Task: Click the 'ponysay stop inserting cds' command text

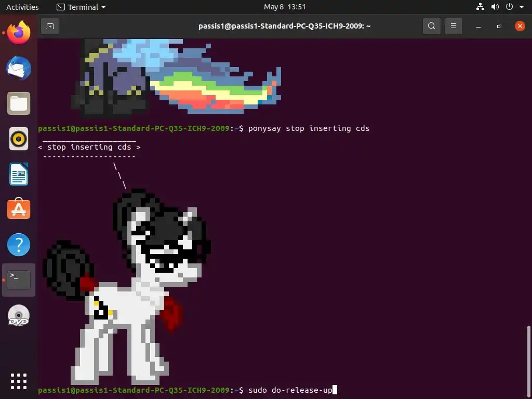Action: tap(309, 128)
